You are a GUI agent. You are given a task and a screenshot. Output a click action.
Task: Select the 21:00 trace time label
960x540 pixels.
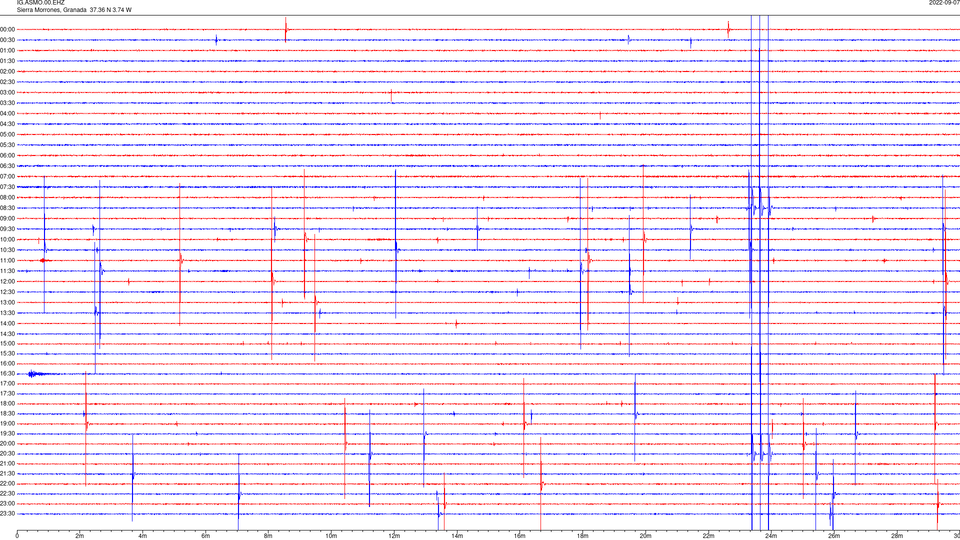tap(7, 463)
